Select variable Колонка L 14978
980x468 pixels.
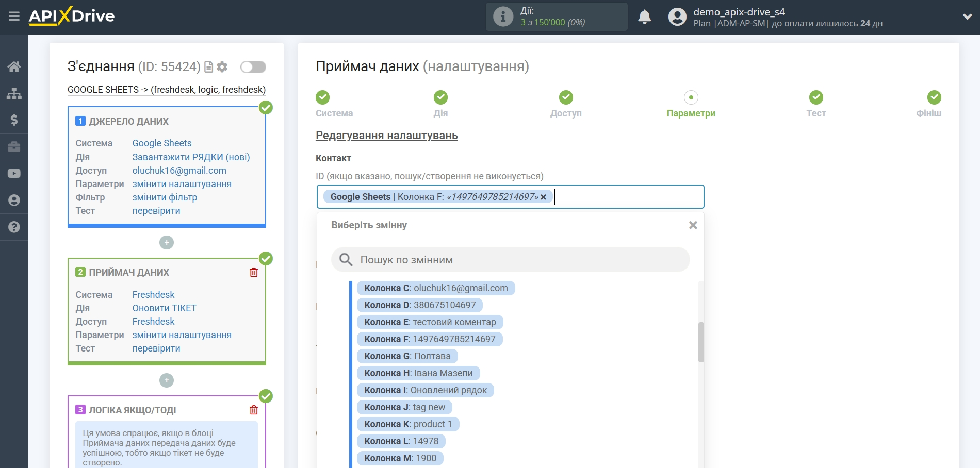401,441
